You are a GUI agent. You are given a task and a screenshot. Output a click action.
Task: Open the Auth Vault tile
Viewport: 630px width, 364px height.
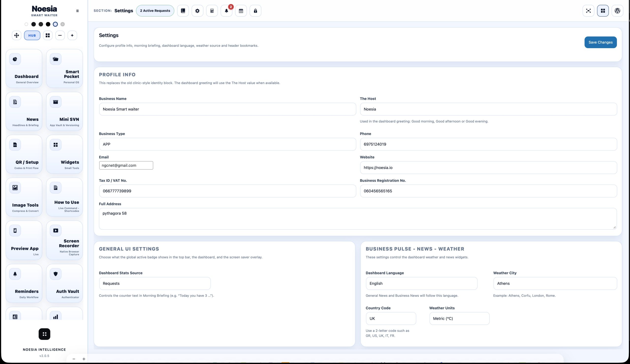click(x=64, y=283)
